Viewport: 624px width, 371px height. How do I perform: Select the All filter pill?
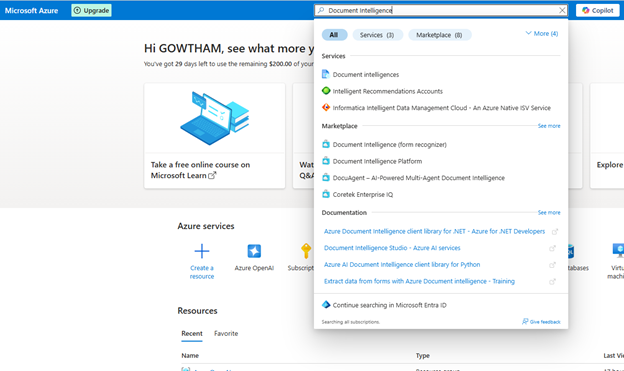334,35
